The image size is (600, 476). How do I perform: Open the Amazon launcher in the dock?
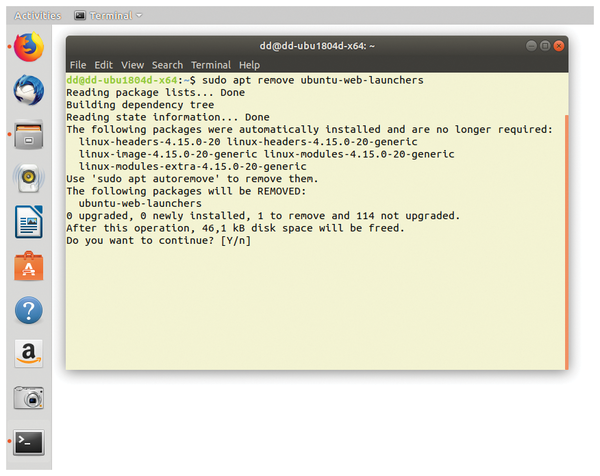28,353
